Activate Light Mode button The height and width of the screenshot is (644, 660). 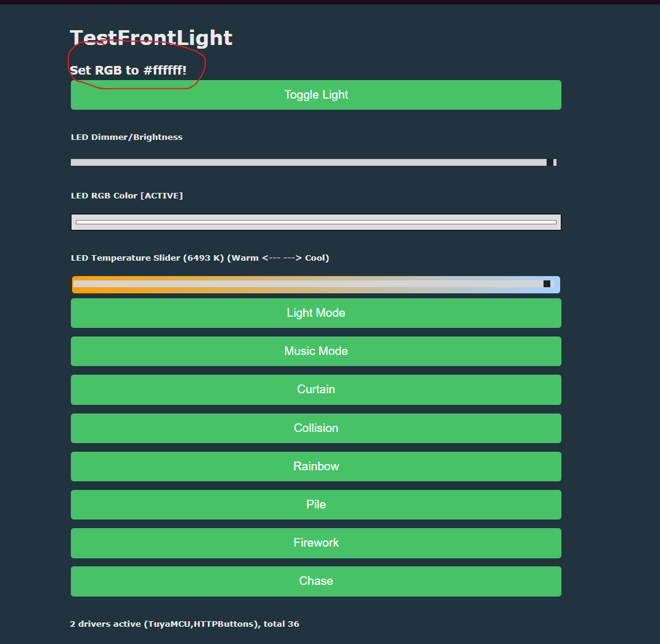pyautogui.click(x=316, y=312)
